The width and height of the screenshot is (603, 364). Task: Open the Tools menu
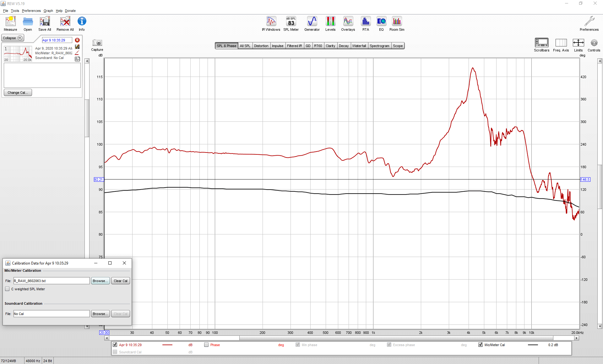click(15, 11)
